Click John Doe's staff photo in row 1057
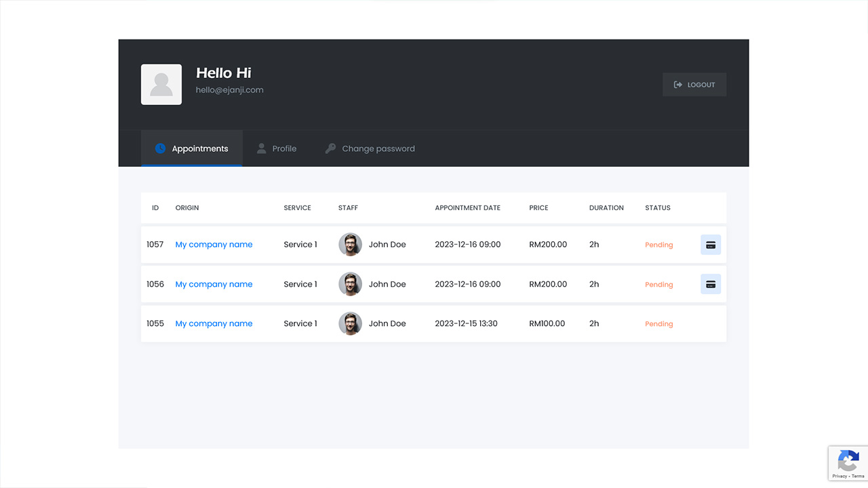The width and height of the screenshot is (868, 488). [x=350, y=245]
